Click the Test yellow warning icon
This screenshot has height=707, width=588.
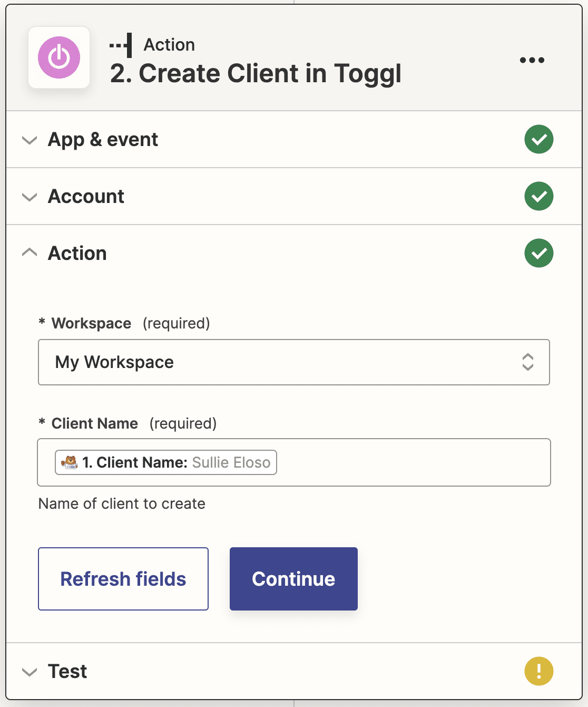click(538, 671)
